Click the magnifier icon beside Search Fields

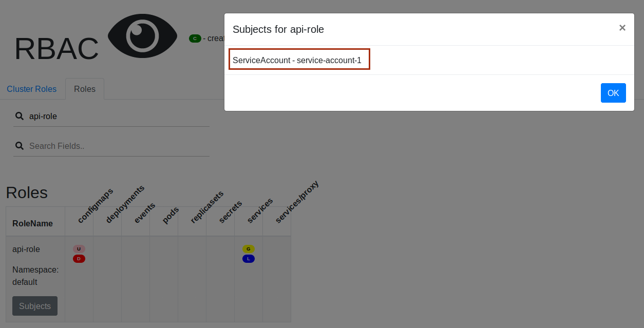20,146
